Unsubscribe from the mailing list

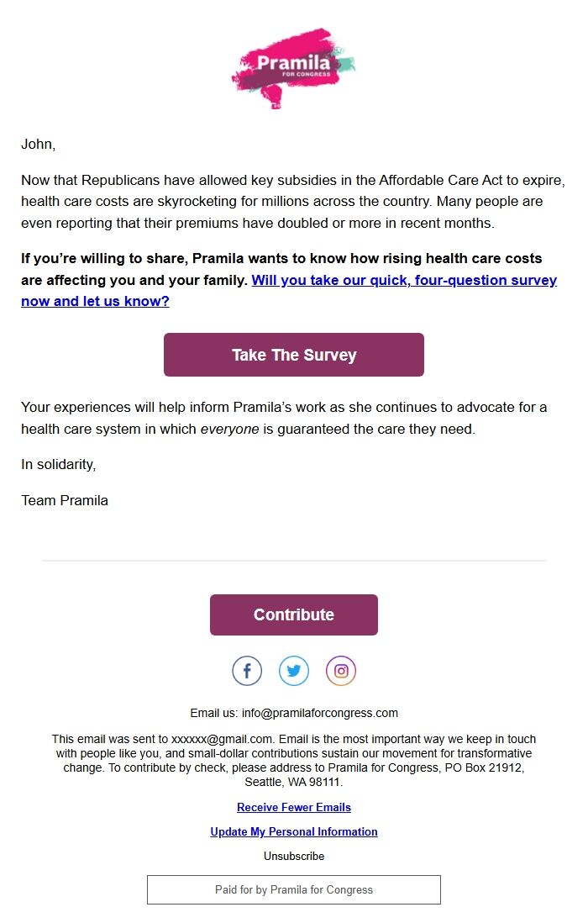(x=293, y=856)
